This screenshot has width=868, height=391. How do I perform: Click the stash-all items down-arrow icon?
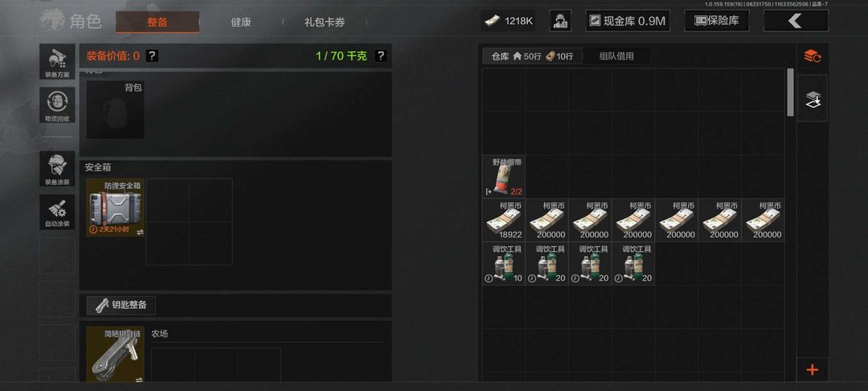(x=812, y=99)
